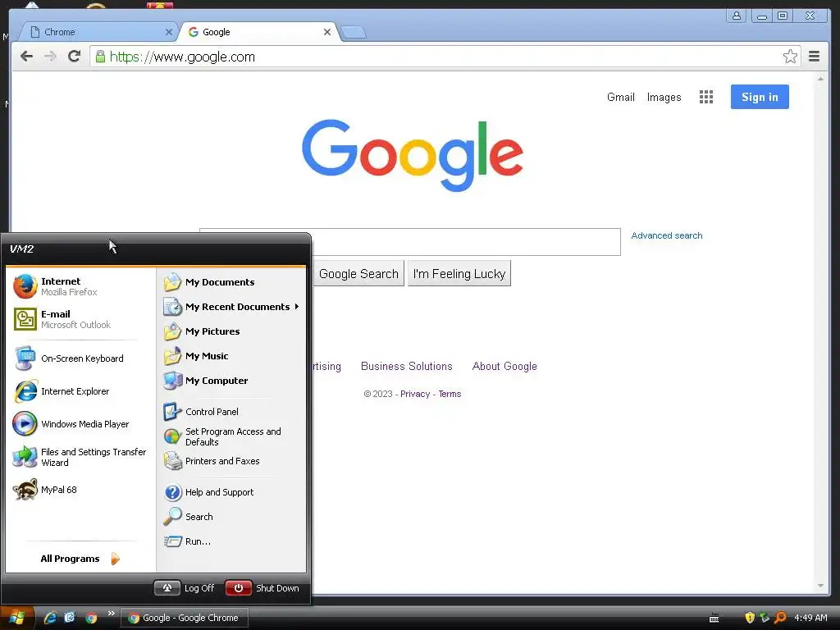This screenshot has width=840, height=630.
Task: Click page scrollbar down arrow
Action: coord(820,586)
